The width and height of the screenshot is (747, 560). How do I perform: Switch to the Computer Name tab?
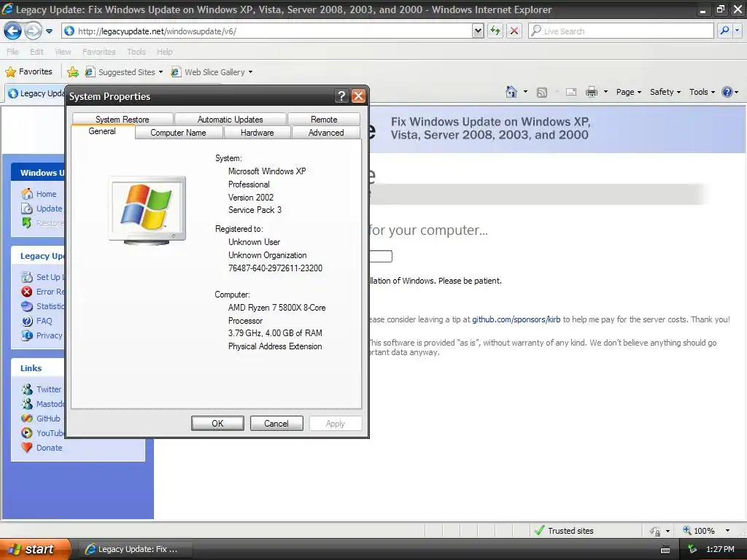[x=178, y=133]
